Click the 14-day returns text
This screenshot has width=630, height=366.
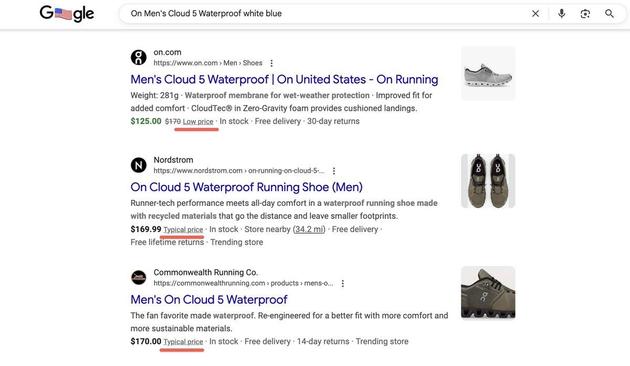tap(323, 341)
